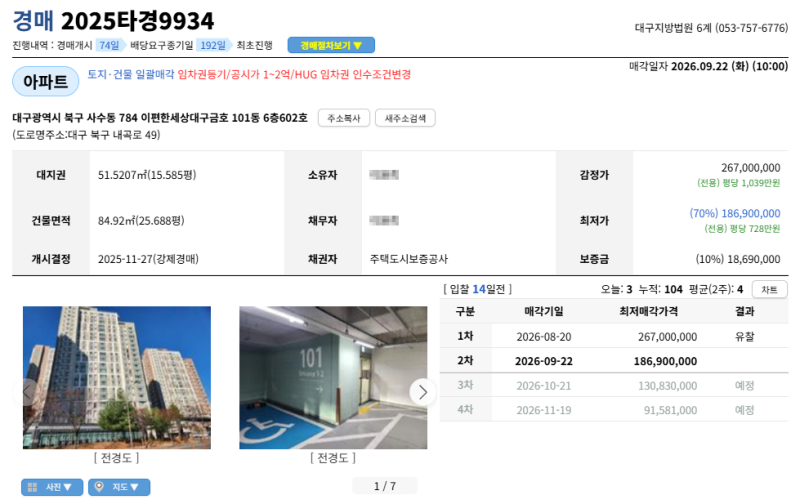
Task: Click the 아파트 category badge
Action: tap(45, 82)
